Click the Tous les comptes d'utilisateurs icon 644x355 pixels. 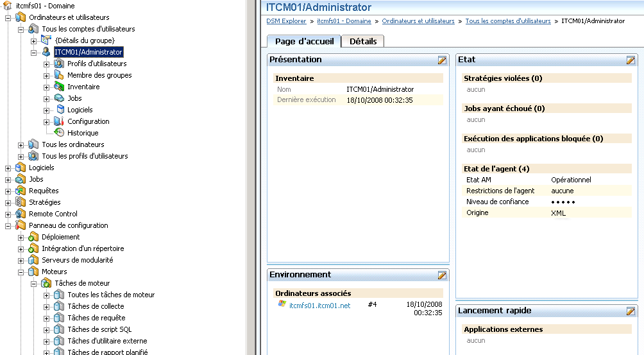click(x=33, y=29)
